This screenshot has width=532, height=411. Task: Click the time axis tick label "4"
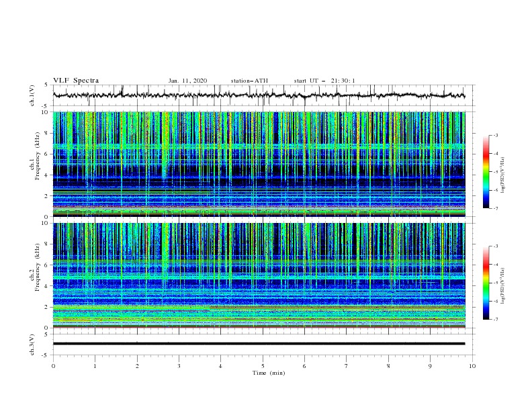pyautogui.click(x=220, y=366)
